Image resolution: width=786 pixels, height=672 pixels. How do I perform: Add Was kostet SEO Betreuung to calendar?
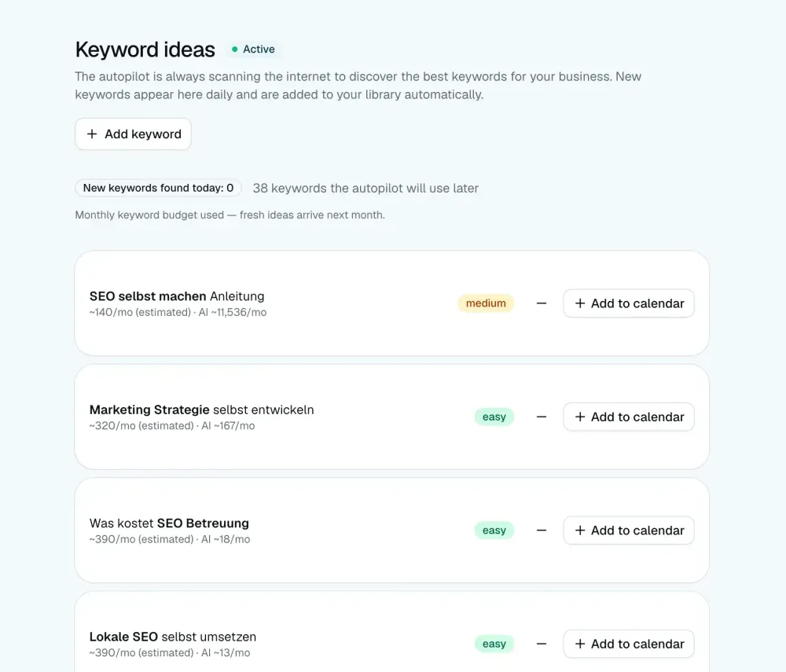629,531
